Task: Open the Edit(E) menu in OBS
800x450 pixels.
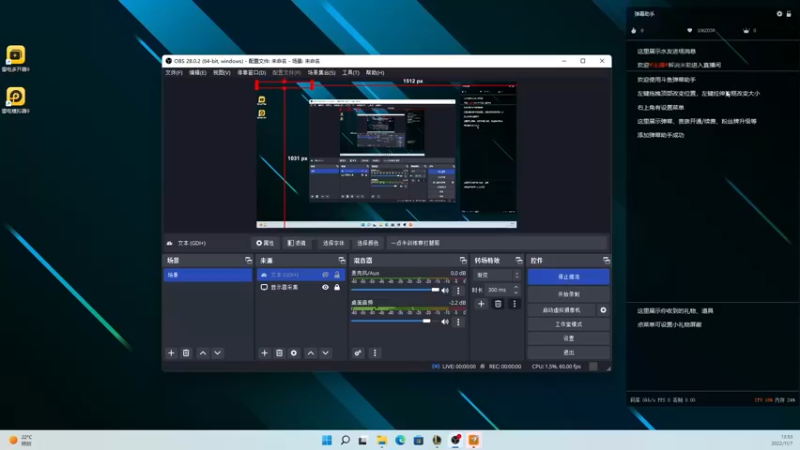Action: [197, 73]
